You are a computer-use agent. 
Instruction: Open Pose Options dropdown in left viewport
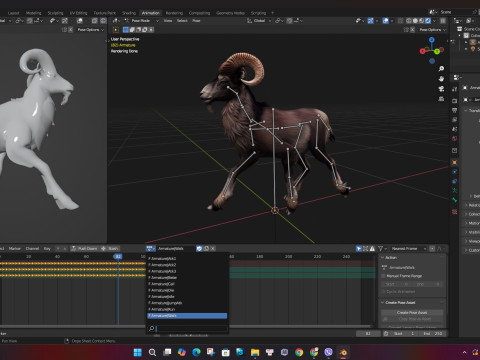coord(90,30)
